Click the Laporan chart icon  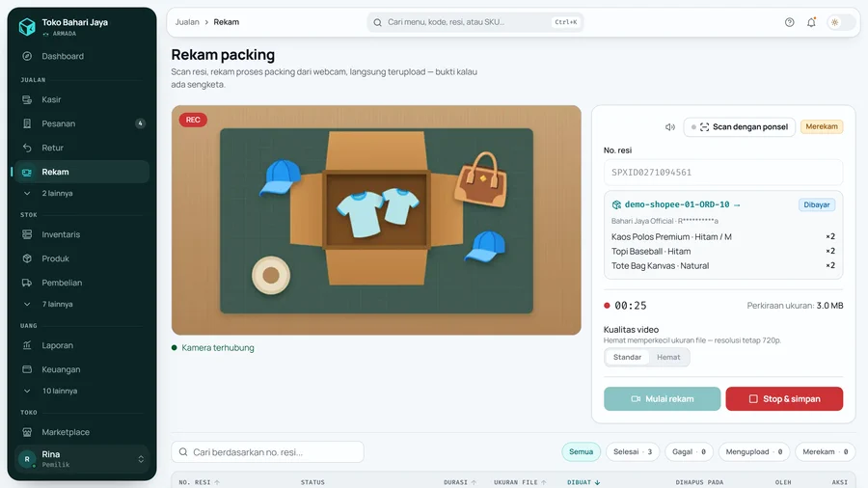[x=27, y=345]
